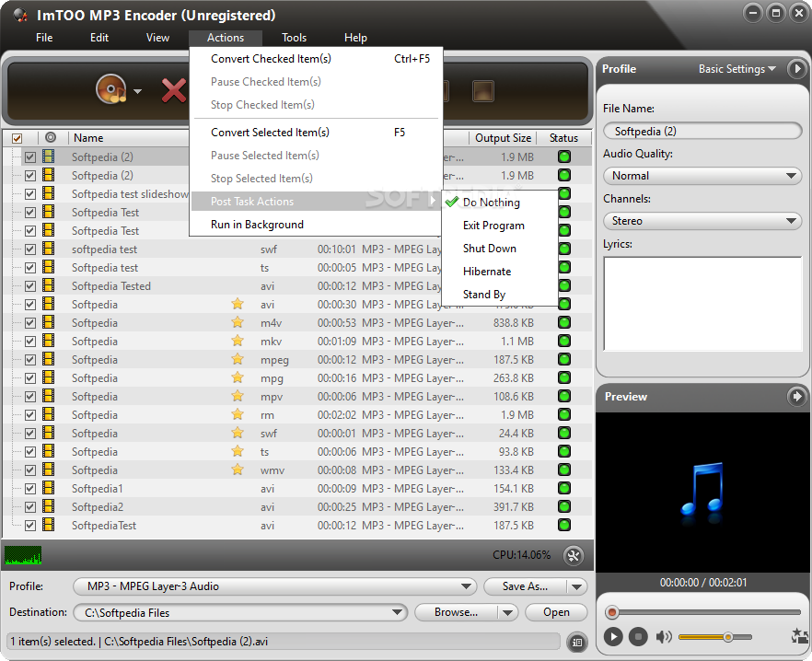The width and height of the screenshot is (812, 661).
Task: Click the green status of SoftpediaTest row
Action: [x=564, y=526]
